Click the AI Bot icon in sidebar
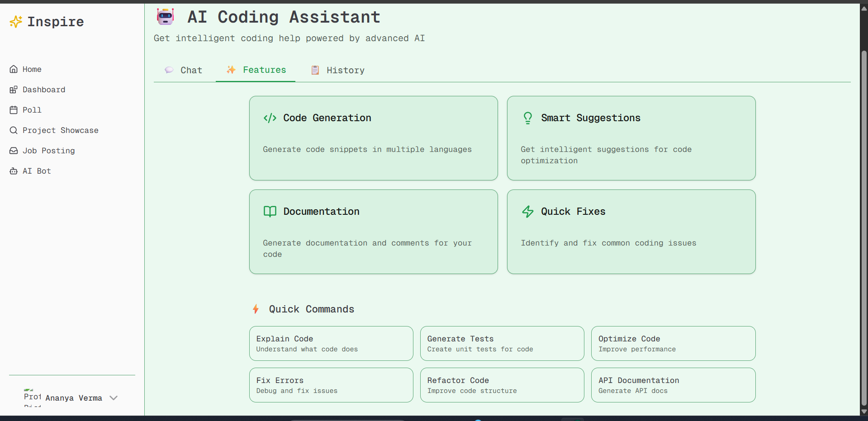The width and height of the screenshot is (868, 421). pos(13,170)
